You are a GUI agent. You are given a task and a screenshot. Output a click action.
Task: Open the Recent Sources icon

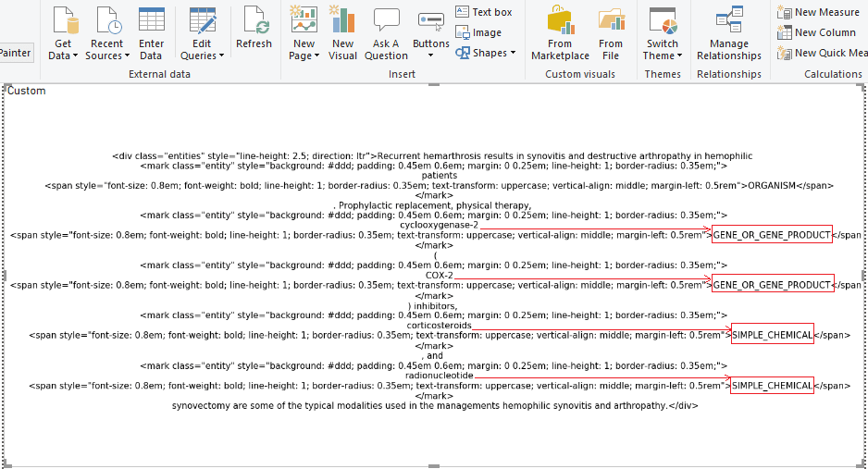108,20
